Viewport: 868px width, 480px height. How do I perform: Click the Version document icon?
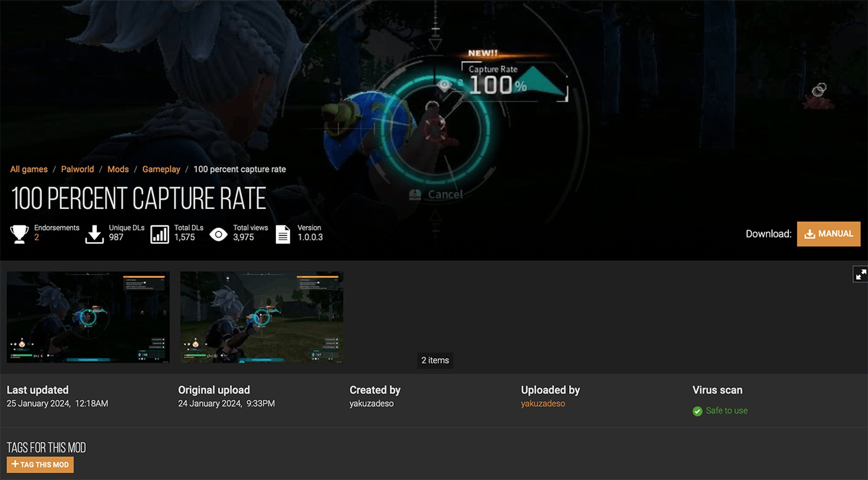click(x=283, y=234)
